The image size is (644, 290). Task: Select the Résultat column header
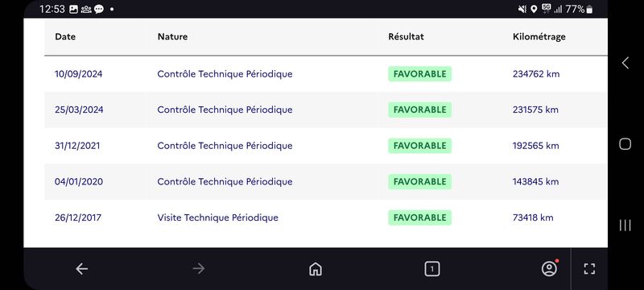pos(406,36)
